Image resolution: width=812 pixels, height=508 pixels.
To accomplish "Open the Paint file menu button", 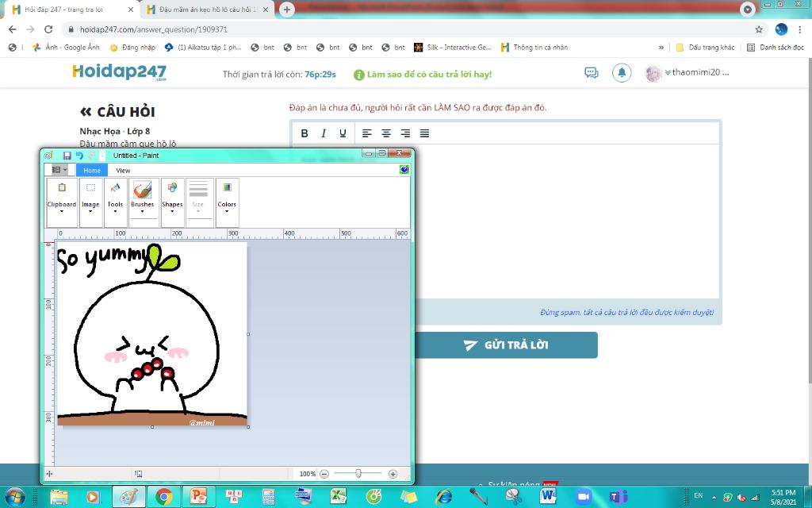I will tap(59, 170).
